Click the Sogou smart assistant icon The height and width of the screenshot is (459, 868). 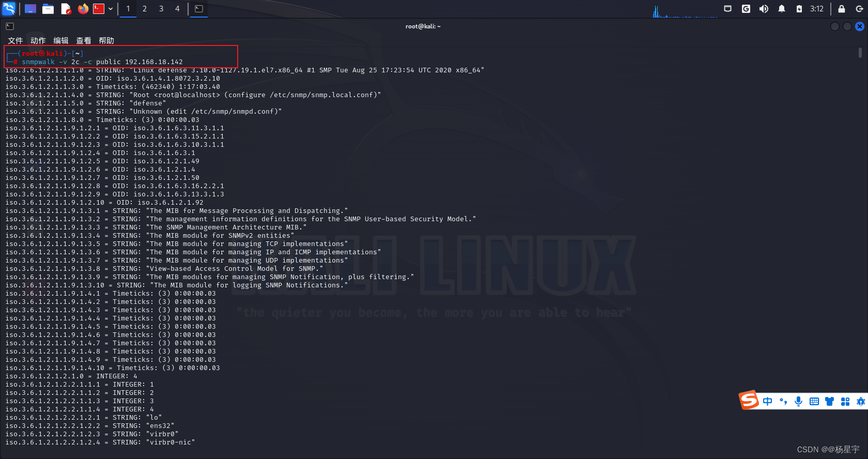pyautogui.click(x=860, y=402)
